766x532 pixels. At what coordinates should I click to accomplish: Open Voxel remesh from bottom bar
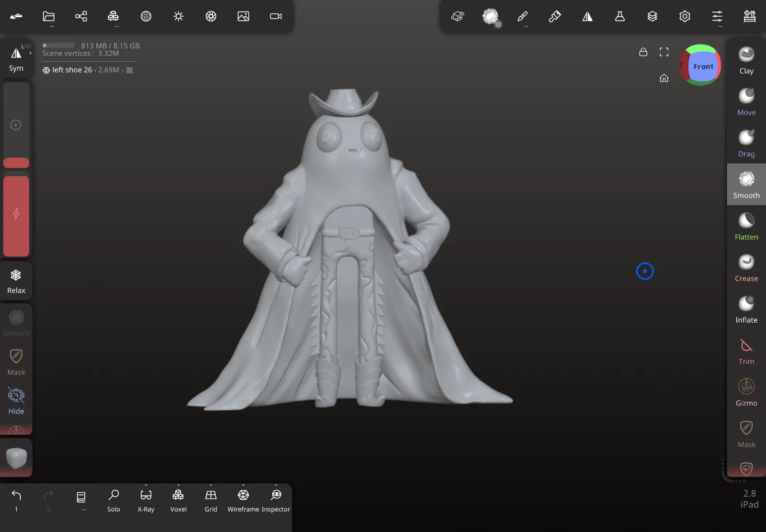[179, 500]
